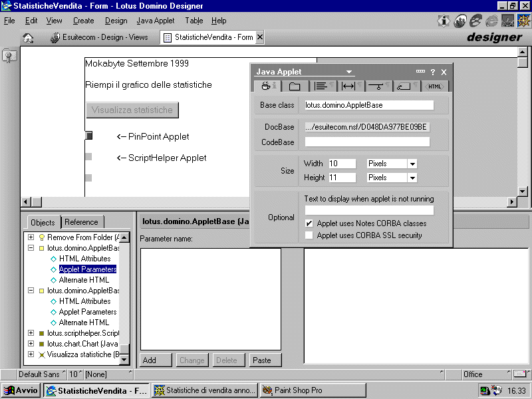Image resolution: width=532 pixels, height=399 pixels.
Task: Click the Base class input field
Action: (x=369, y=105)
